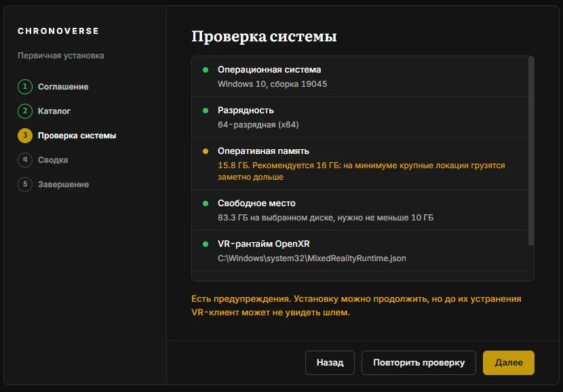Screen dimensions: 563x392
Task: Proceed with the Далее button
Action: pyautogui.click(x=509, y=363)
